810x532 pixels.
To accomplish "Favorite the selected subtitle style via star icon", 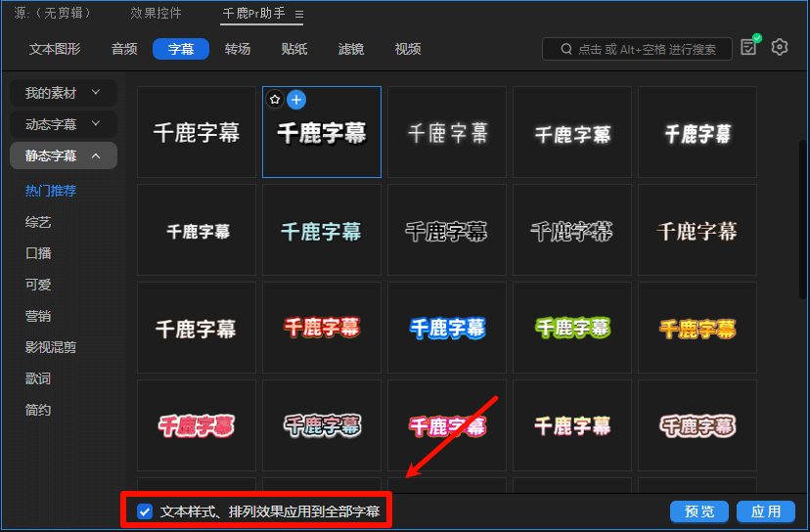I will tap(275, 99).
